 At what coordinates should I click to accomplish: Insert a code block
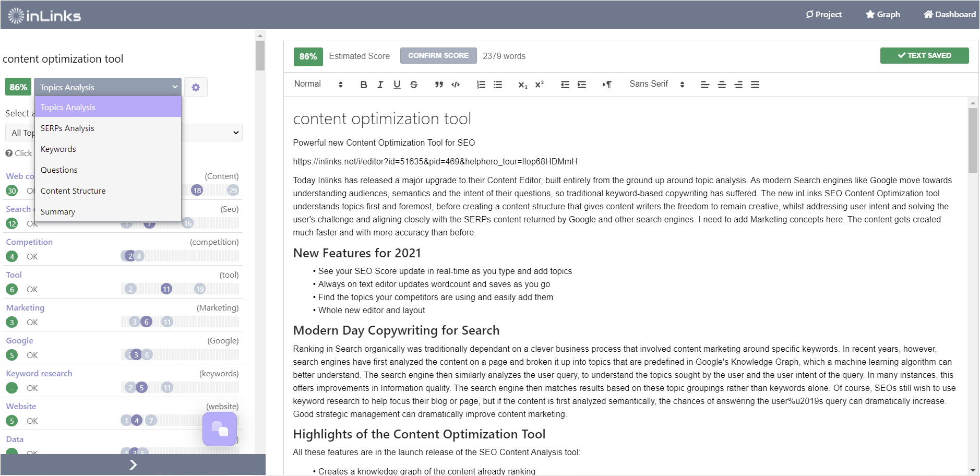click(x=456, y=85)
